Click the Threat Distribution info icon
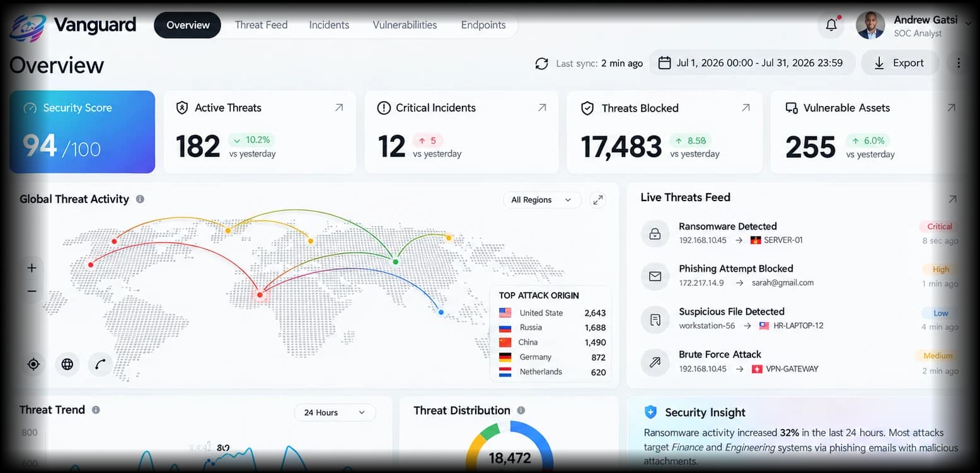This screenshot has width=980, height=473. click(x=521, y=411)
